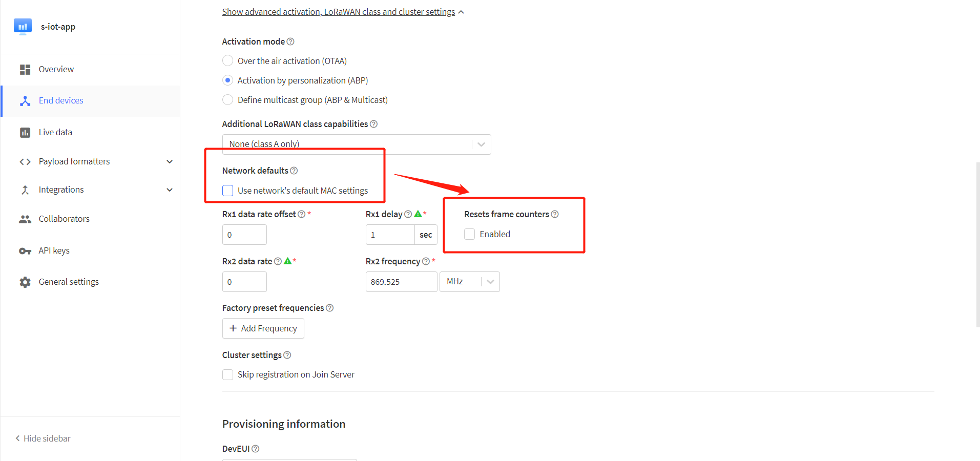This screenshot has width=980, height=461.
Task: Enable Use network's default MAC settings
Action: point(228,191)
